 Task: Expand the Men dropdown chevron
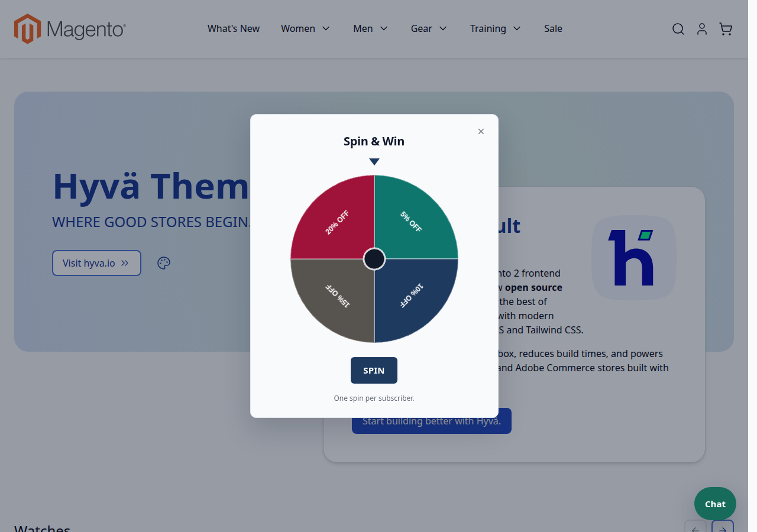pyautogui.click(x=383, y=28)
